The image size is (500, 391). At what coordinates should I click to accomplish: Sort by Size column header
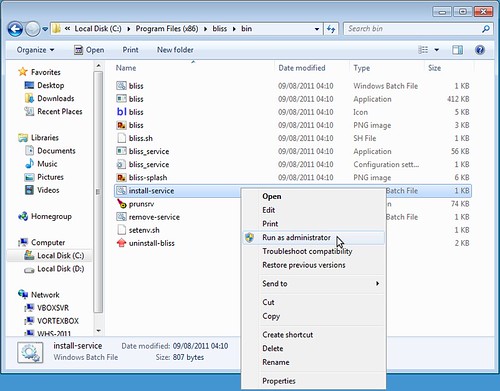(x=434, y=68)
